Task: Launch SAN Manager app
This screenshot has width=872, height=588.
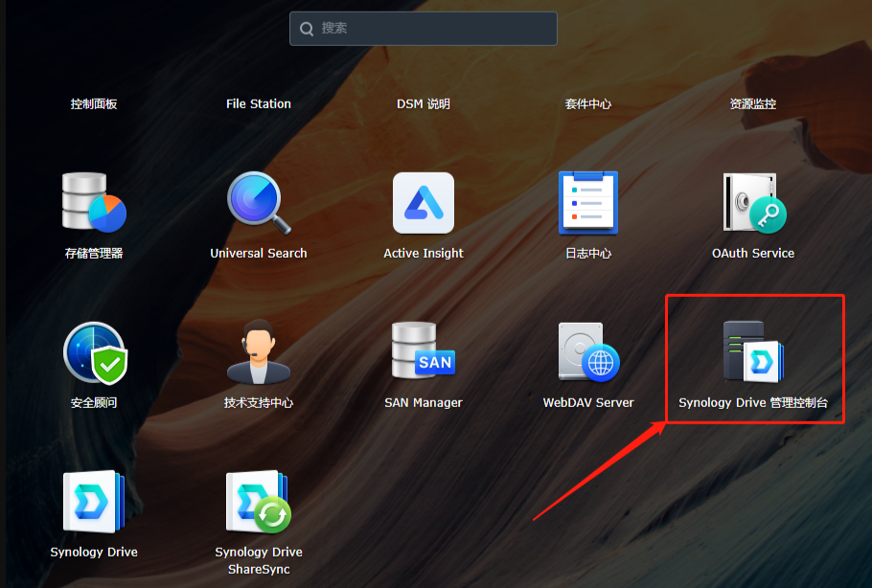Action: [x=424, y=352]
